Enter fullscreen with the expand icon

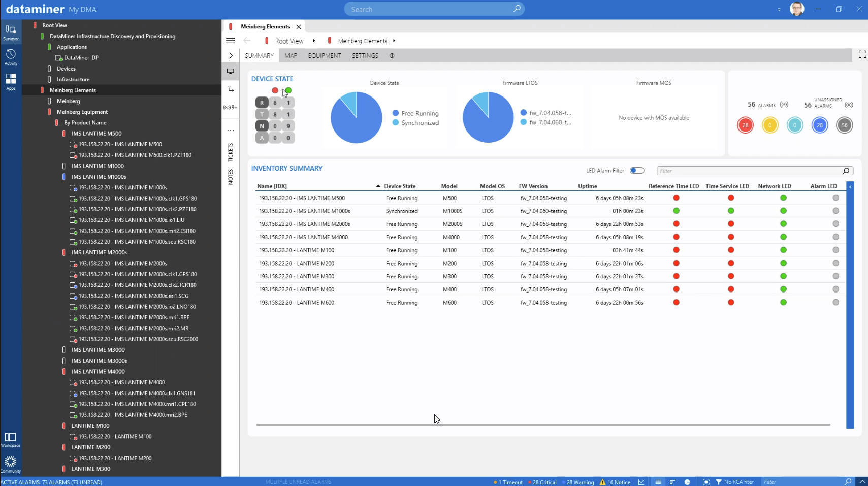click(x=862, y=54)
